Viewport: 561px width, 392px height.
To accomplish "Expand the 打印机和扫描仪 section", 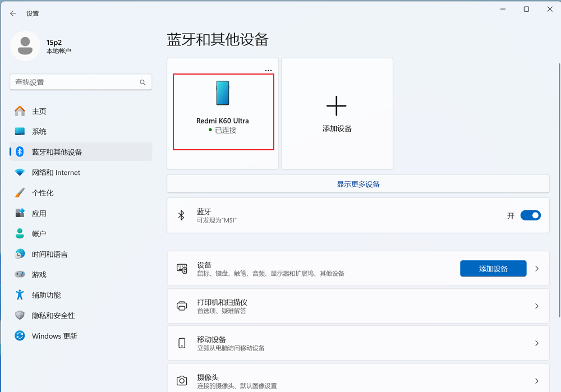I will (x=537, y=306).
